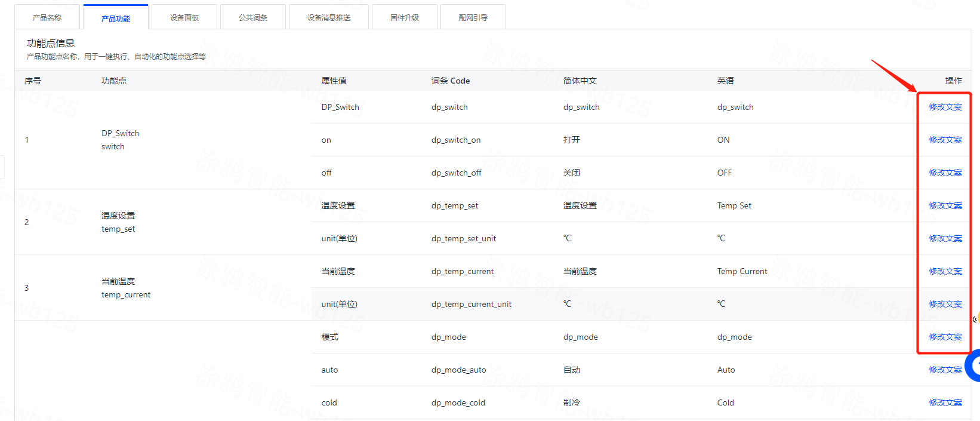Edit the copy for dp_switch_on
Screen dimensions: 980x421
tap(945, 140)
